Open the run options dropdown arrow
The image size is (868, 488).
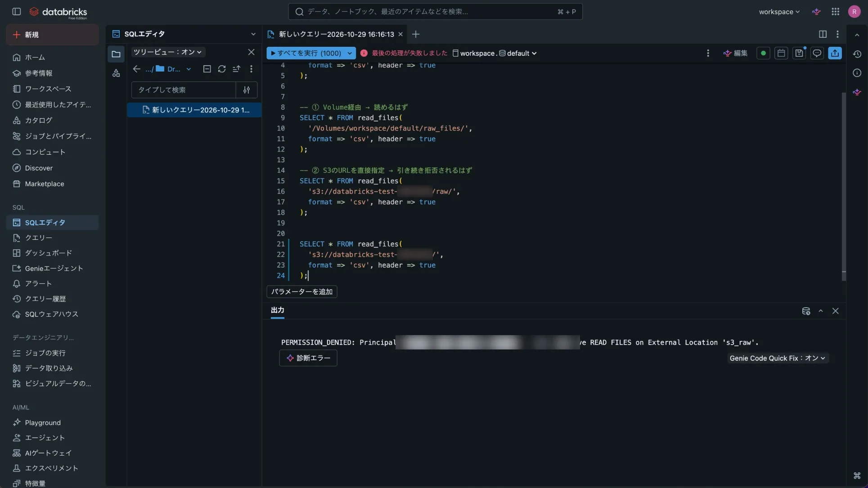(350, 53)
